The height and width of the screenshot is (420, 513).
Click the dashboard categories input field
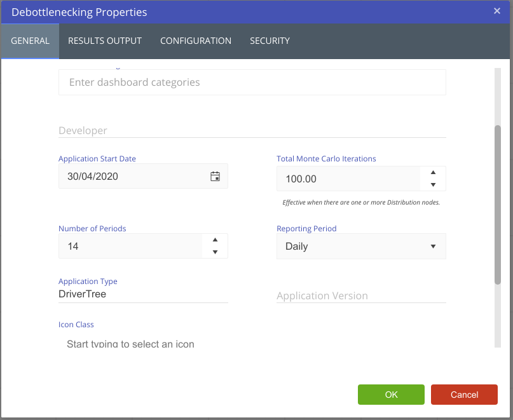pos(252,83)
